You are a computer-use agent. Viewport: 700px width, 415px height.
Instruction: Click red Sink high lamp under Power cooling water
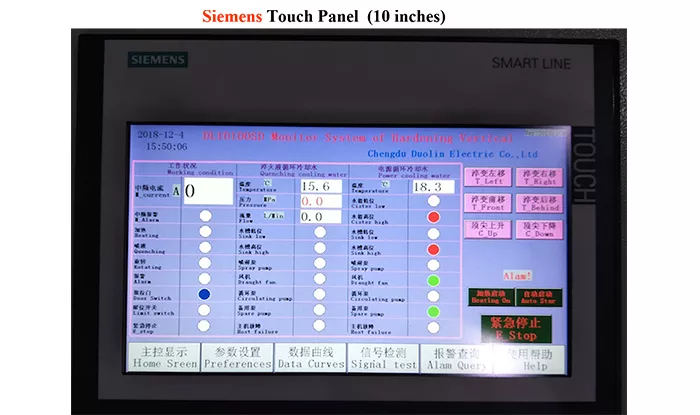point(433,249)
